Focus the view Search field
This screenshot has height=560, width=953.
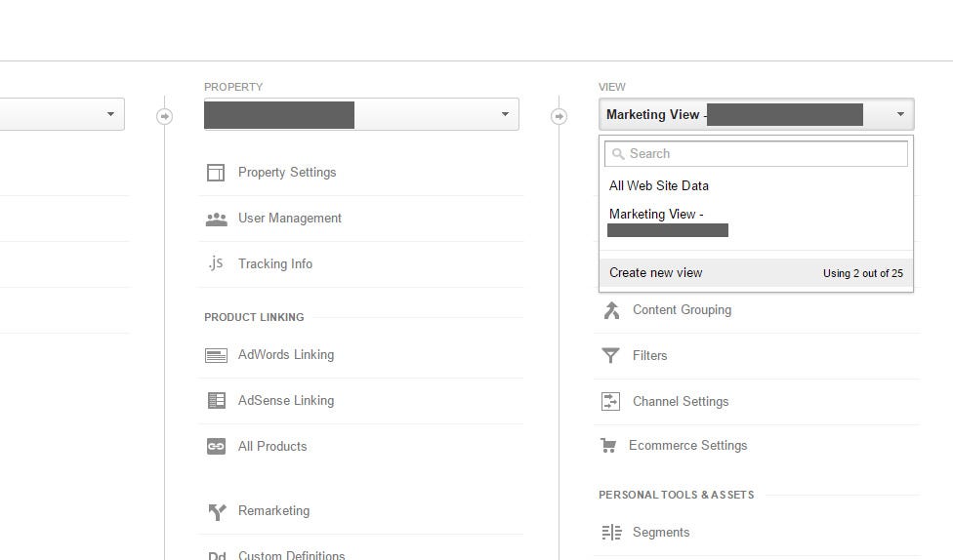coord(756,154)
